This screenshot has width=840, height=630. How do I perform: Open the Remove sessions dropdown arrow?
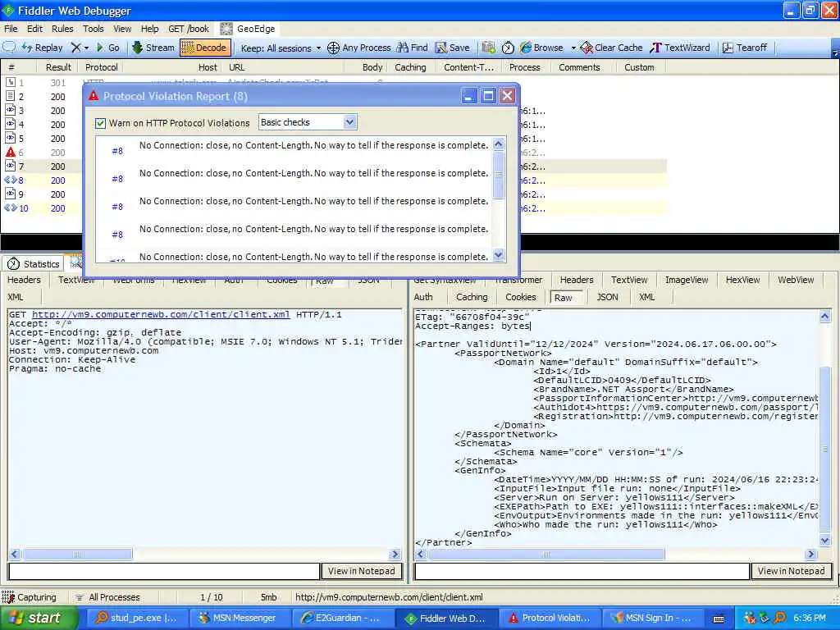[86, 48]
